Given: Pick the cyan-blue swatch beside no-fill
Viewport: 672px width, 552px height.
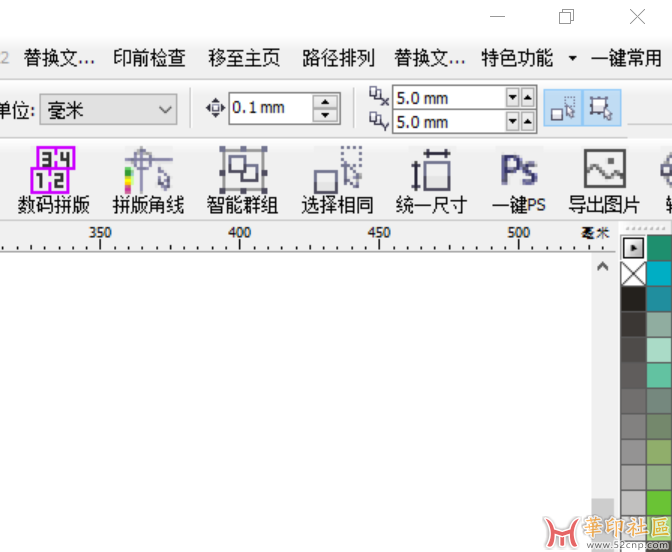Looking at the screenshot, I should (x=659, y=274).
